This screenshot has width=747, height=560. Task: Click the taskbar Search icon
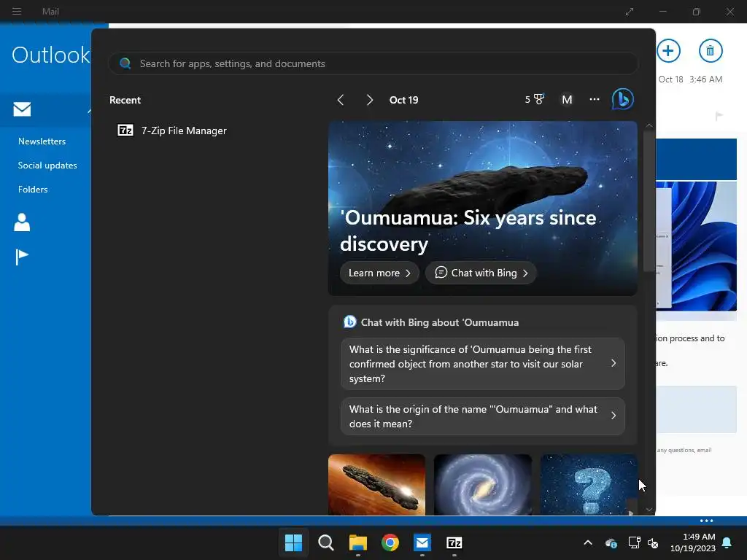(x=326, y=542)
